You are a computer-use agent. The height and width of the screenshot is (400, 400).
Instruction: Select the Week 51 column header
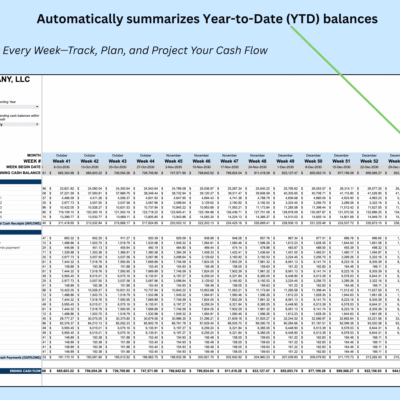point(341,161)
